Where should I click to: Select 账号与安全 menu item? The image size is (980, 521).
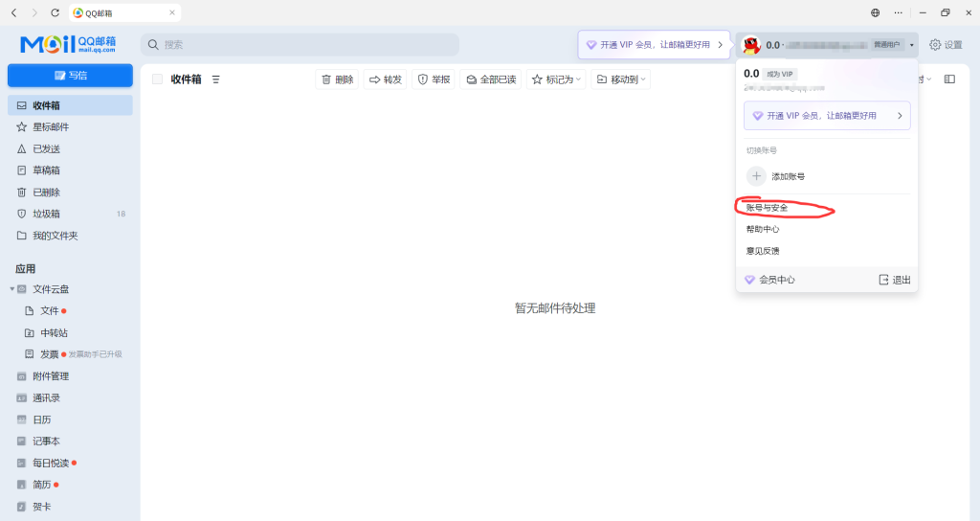click(x=767, y=208)
